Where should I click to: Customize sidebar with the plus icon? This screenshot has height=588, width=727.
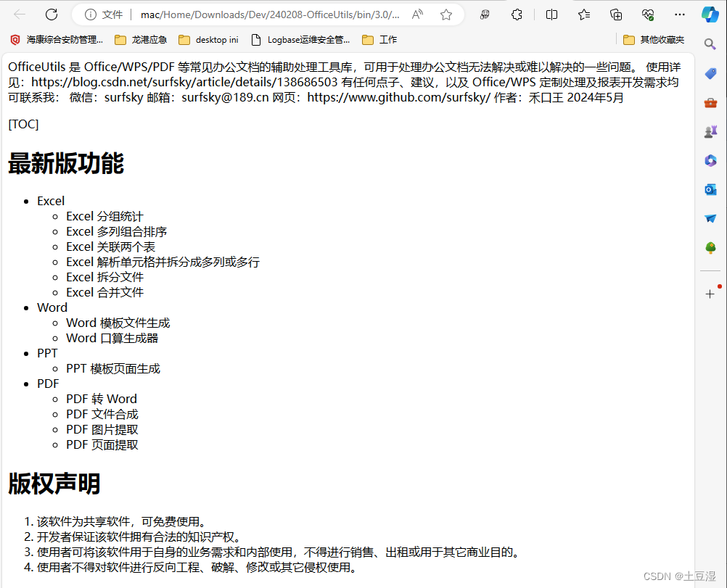click(710, 294)
